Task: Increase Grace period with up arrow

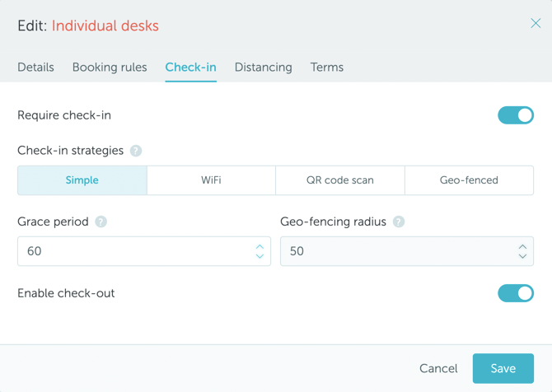Action: click(x=260, y=246)
